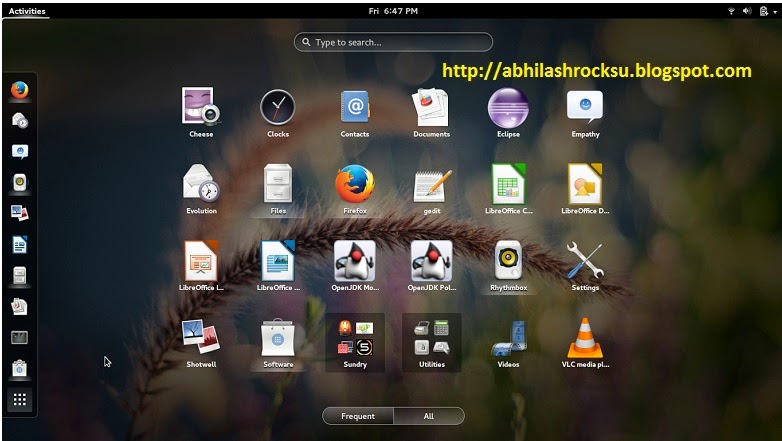Click the Shotwell icon in the dash

coord(19,213)
